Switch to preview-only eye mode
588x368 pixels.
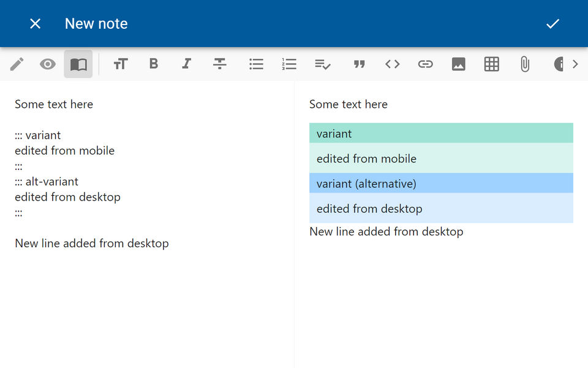tap(48, 64)
